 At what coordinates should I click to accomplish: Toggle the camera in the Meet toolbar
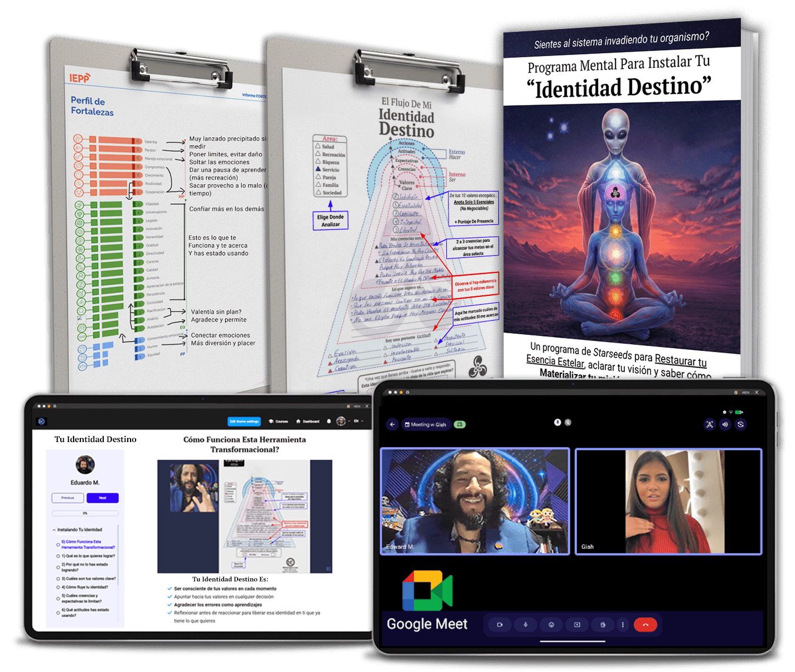(500, 625)
